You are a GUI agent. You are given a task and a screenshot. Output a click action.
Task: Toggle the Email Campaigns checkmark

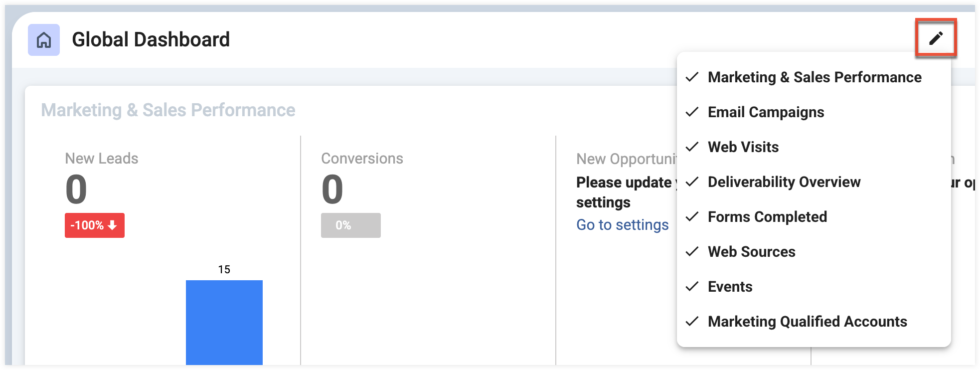[x=692, y=112]
